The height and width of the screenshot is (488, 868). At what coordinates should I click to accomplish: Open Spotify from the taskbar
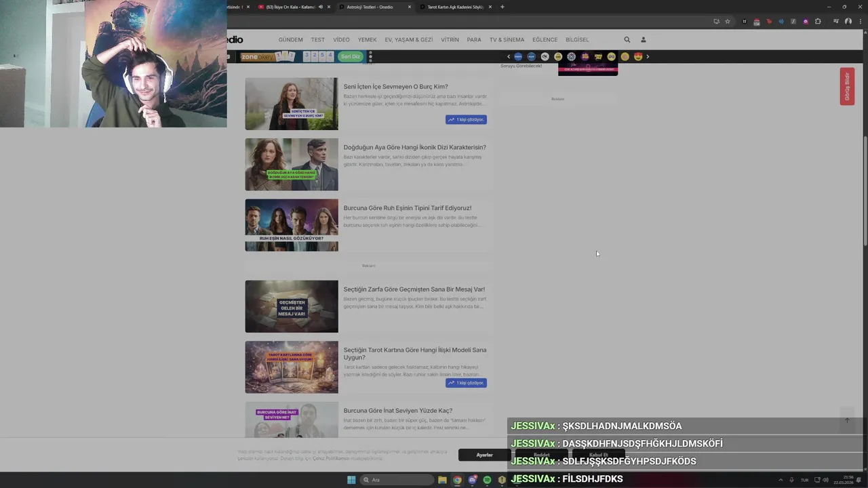point(487,480)
